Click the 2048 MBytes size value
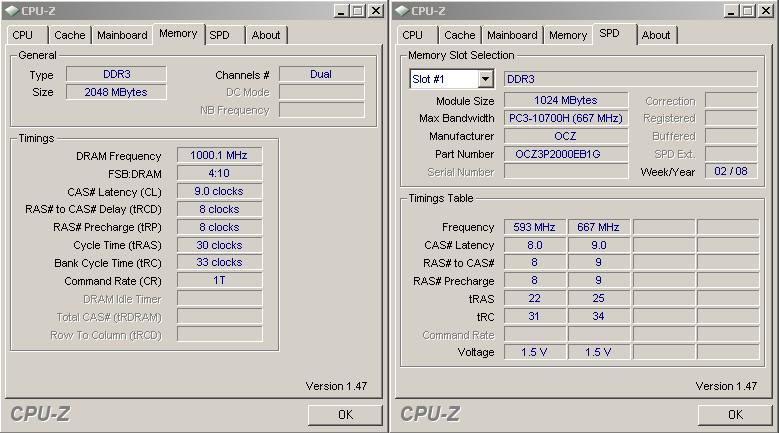 (x=116, y=92)
